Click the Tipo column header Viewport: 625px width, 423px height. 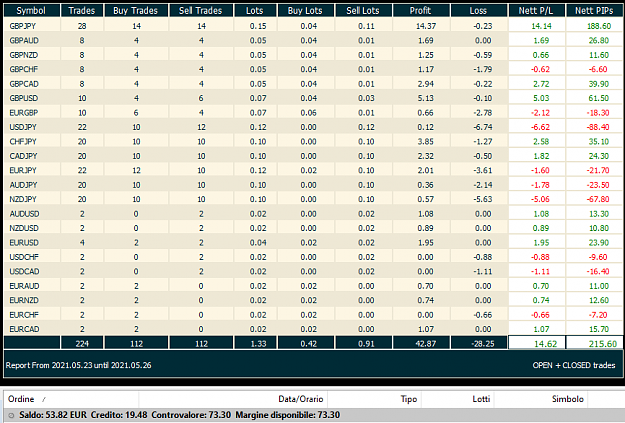tap(409, 399)
